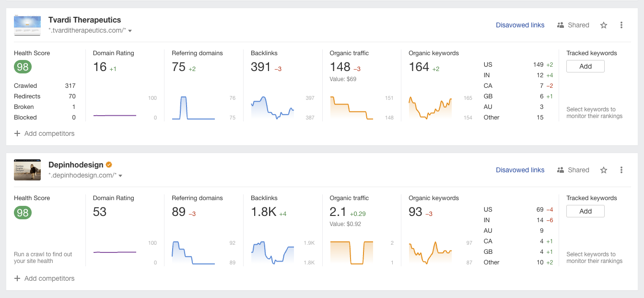This screenshot has height=298, width=644.
Task: Open more options menu for Depinhodesign
Action: tap(621, 170)
